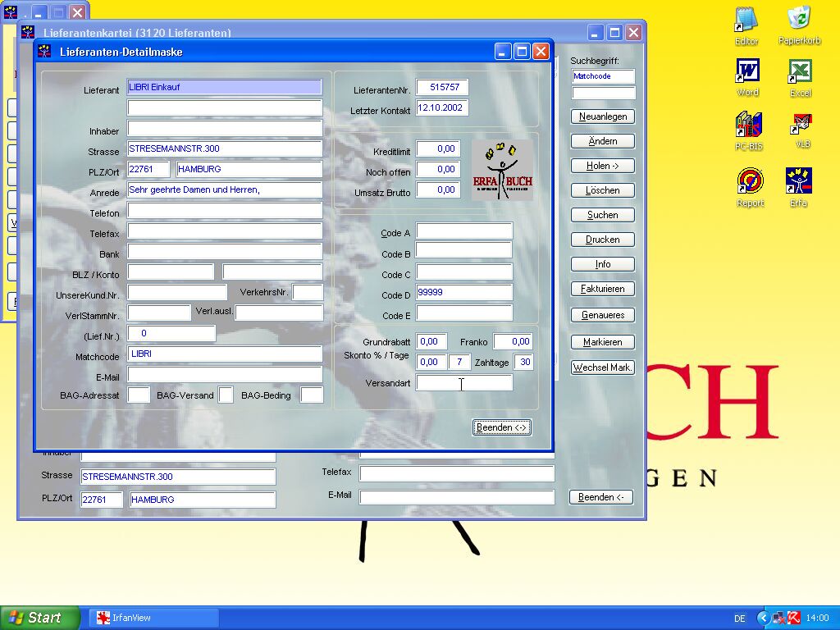Click the BAG-Beding box
840x630 pixels.
pos(312,395)
